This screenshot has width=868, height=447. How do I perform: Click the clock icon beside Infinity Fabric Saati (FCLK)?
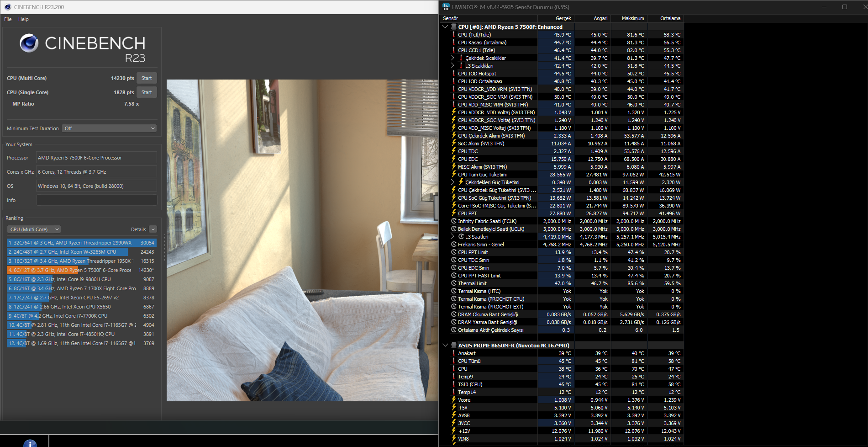454,221
